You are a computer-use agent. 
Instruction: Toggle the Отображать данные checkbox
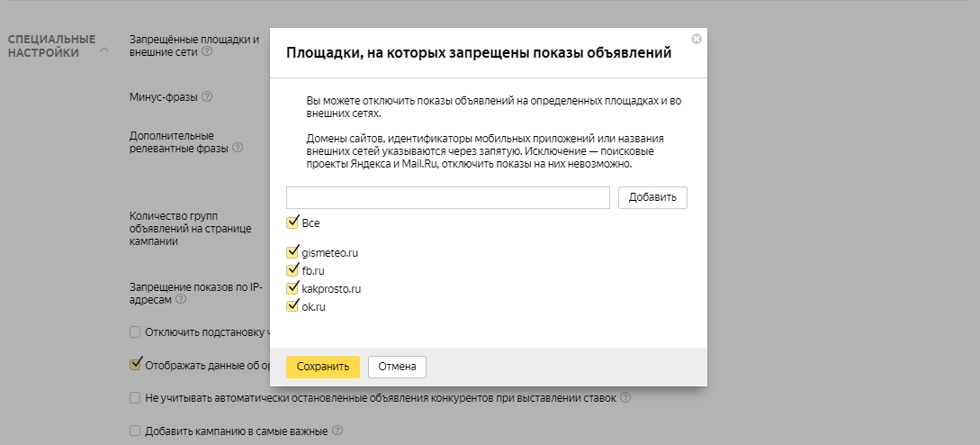135,365
